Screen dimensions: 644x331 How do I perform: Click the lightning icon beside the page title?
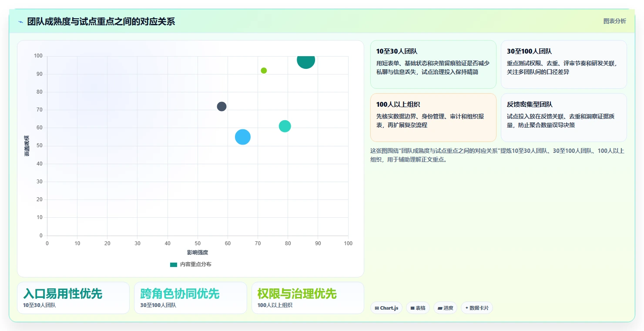click(x=21, y=22)
